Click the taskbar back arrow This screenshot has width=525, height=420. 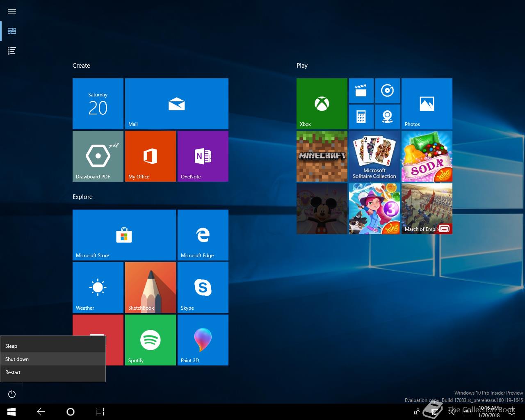coord(41,412)
